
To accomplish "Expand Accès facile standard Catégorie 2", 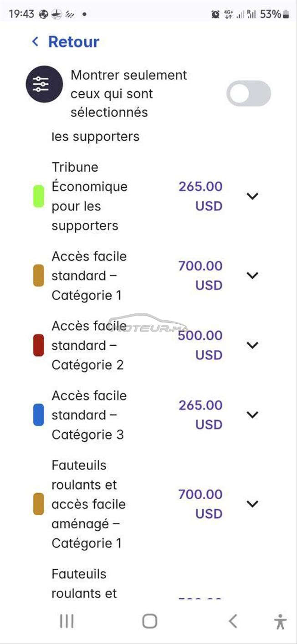I will [252, 345].
